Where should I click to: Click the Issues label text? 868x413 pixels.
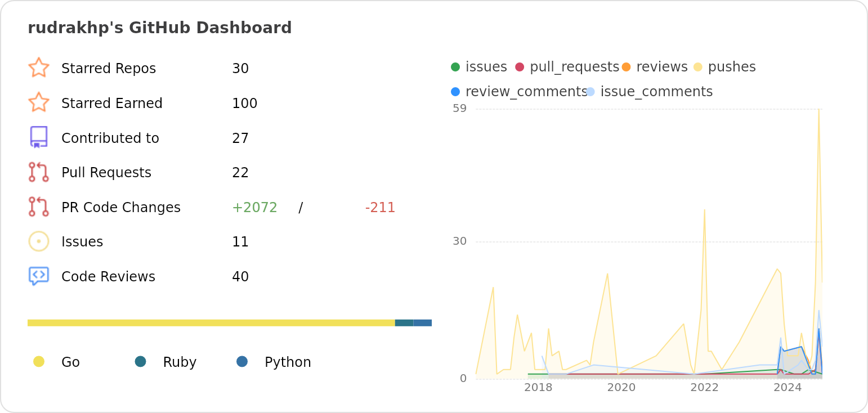[82, 242]
